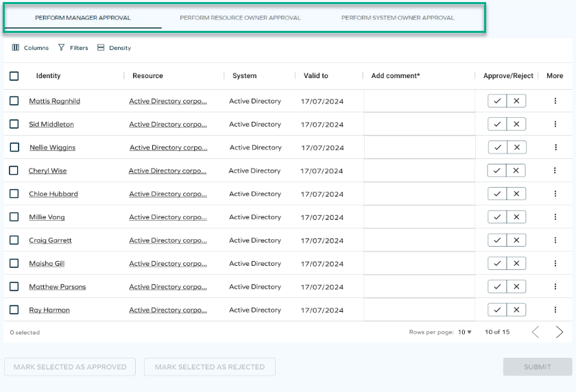Open the More menu for Nellie Wiggins

[555, 147]
